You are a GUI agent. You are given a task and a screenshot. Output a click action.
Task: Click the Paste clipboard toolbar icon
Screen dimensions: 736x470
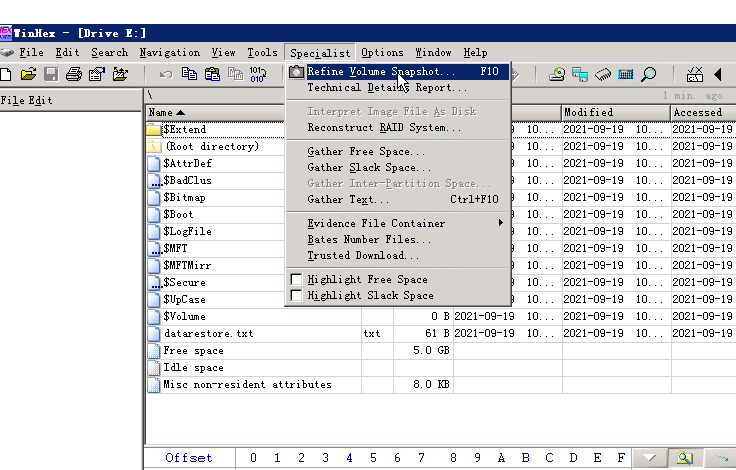click(x=212, y=74)
